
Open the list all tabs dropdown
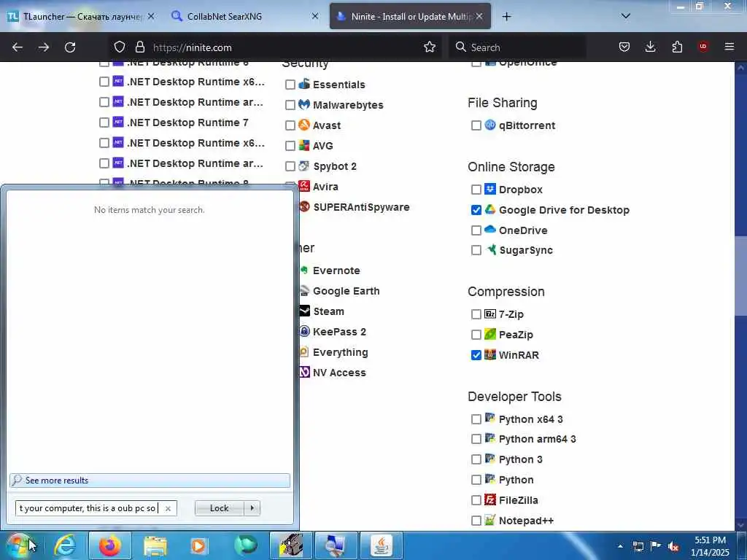click(x=625, y=16)
